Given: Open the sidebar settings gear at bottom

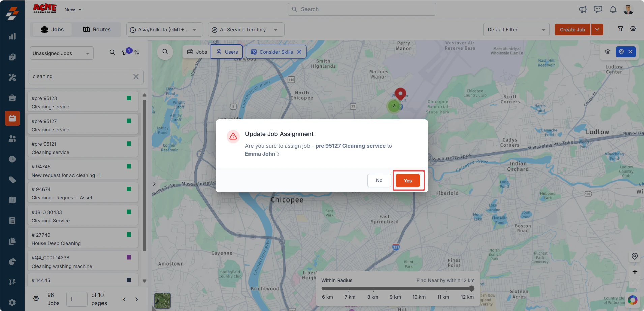Looking at the screenshot, I should pos(12,302).
